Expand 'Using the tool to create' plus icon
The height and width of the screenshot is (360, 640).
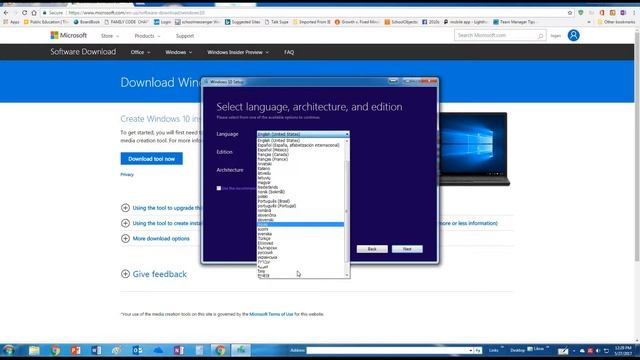tap(125, 223)
